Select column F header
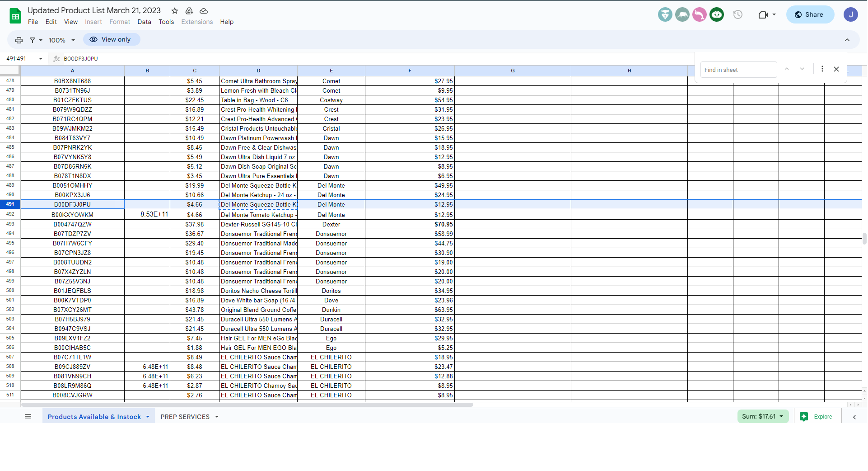868x471 pixels. [410, 71]
